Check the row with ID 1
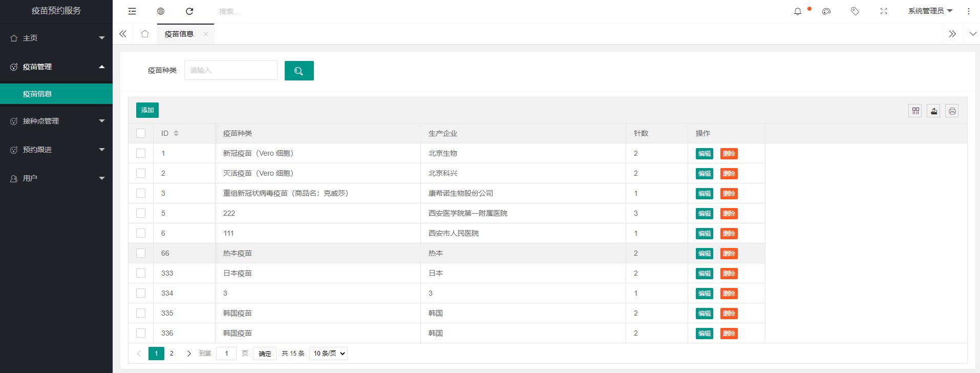 click(141, 153)
